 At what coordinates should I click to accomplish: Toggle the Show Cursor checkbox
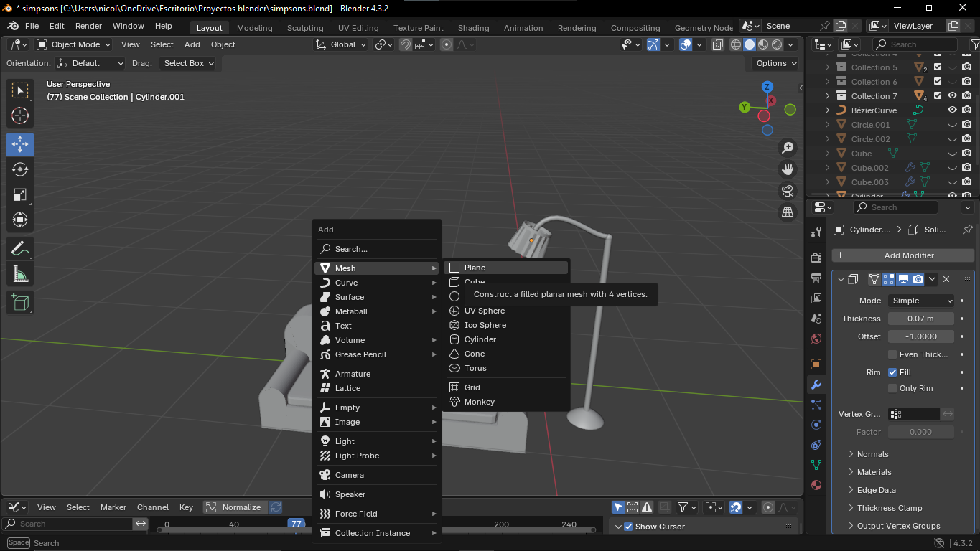(x=628, y=527)
